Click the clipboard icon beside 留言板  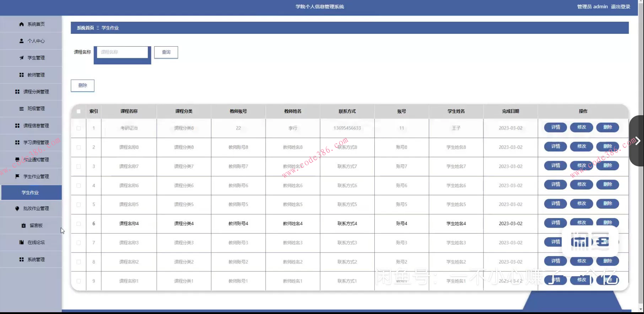click(23, 225)
